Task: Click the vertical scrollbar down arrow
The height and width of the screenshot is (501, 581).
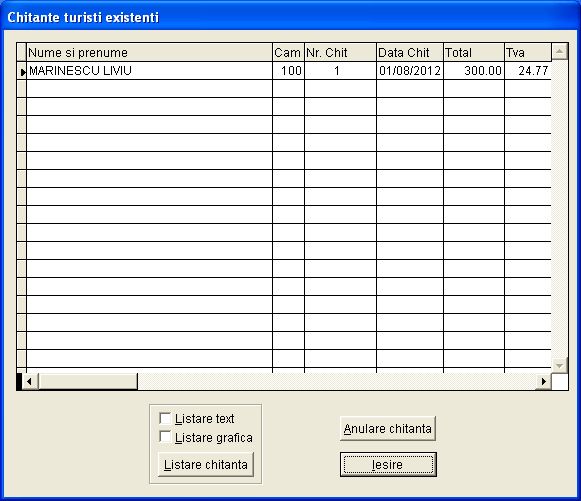Action: click(559, 365)
